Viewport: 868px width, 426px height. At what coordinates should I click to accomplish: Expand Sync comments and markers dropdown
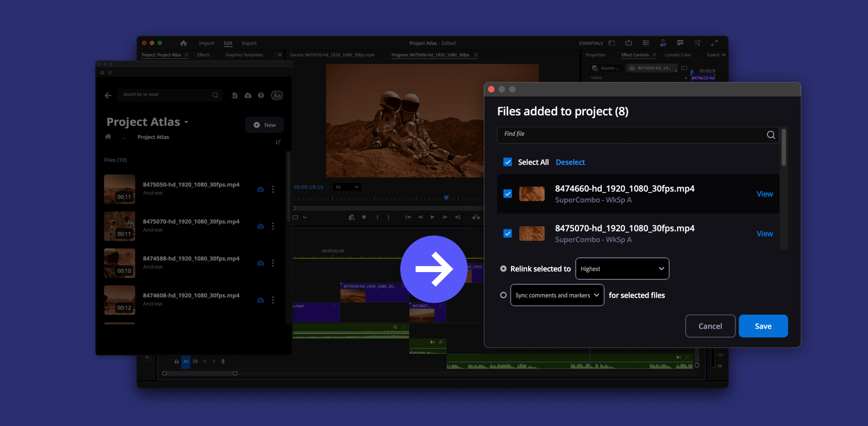coord(557,295)
